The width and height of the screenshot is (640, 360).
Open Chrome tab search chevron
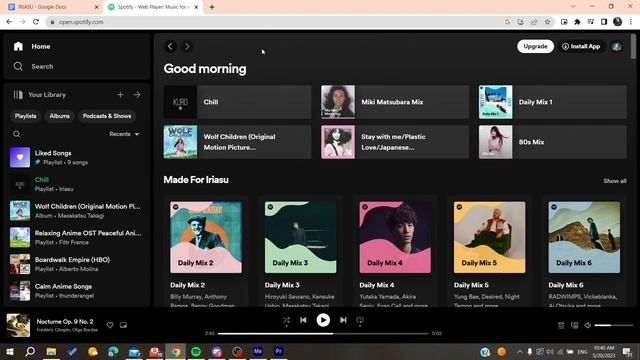click(573, 6)
